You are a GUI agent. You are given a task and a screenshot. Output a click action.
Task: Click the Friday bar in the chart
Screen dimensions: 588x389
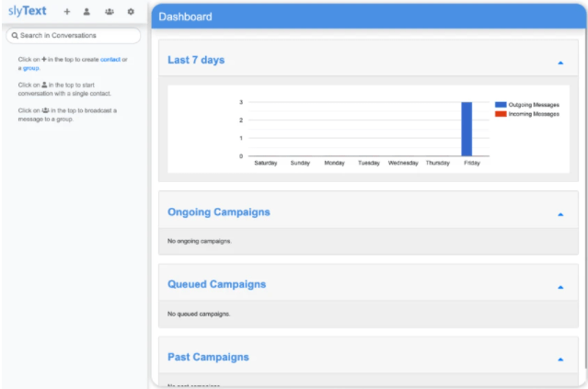(467, 129)
